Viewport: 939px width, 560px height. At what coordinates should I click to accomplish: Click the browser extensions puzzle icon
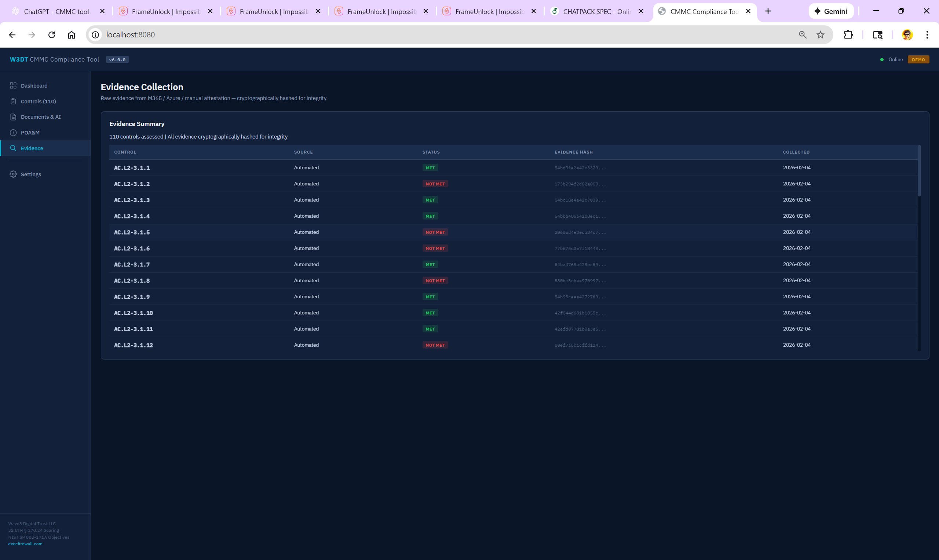[848, 35]
